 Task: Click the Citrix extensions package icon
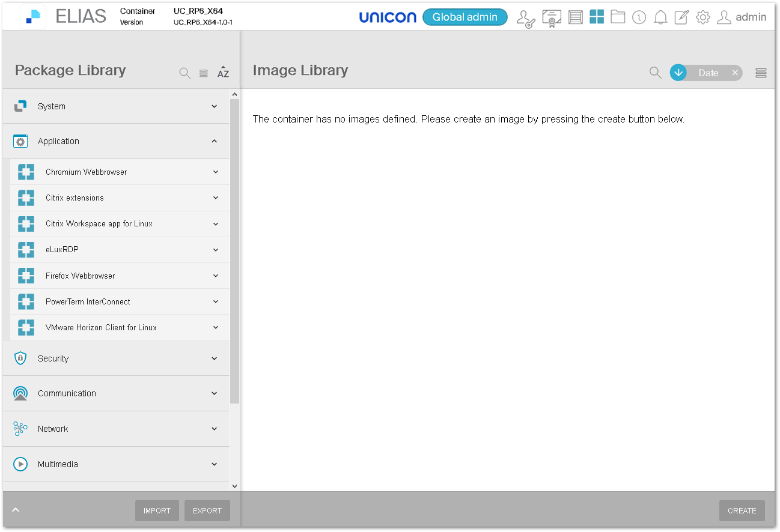pos(26,198)
